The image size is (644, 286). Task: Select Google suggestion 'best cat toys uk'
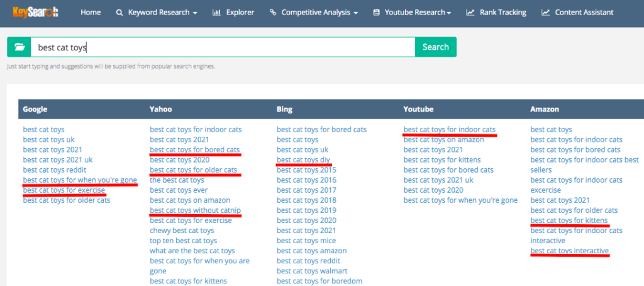49,139
